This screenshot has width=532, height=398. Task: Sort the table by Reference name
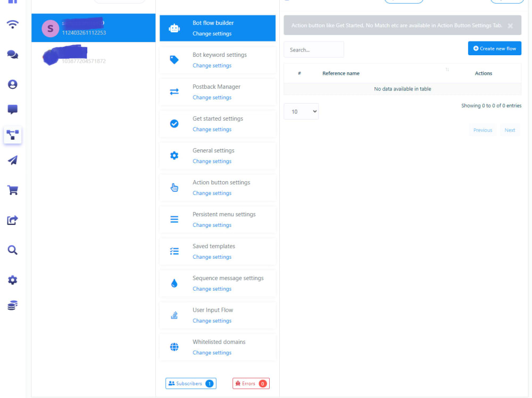(340, 73)
